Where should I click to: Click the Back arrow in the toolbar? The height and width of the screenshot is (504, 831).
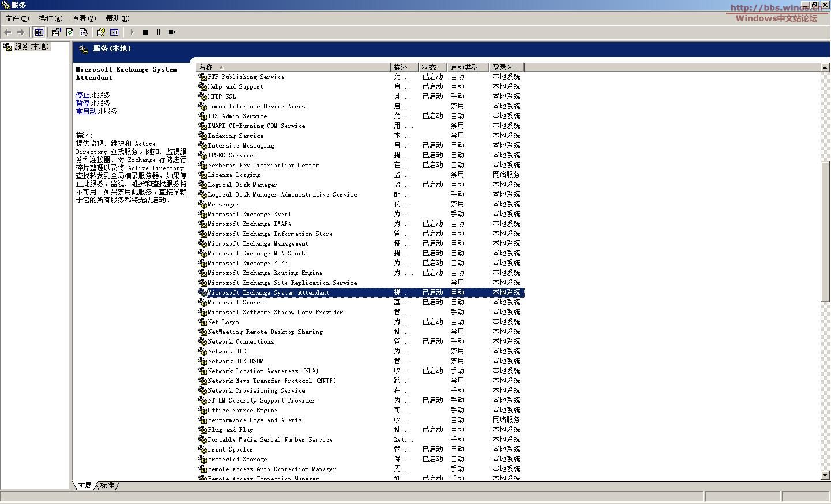[x=8, y=32]
